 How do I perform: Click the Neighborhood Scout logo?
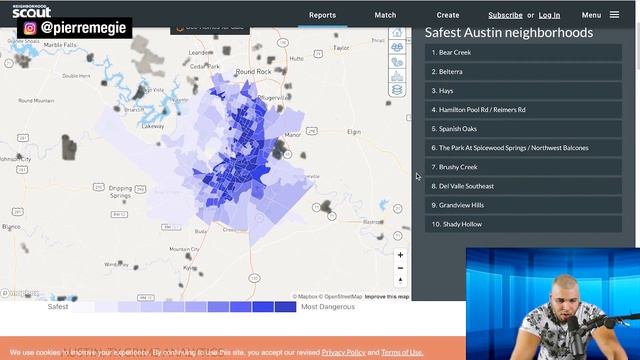tap(31, 11)
